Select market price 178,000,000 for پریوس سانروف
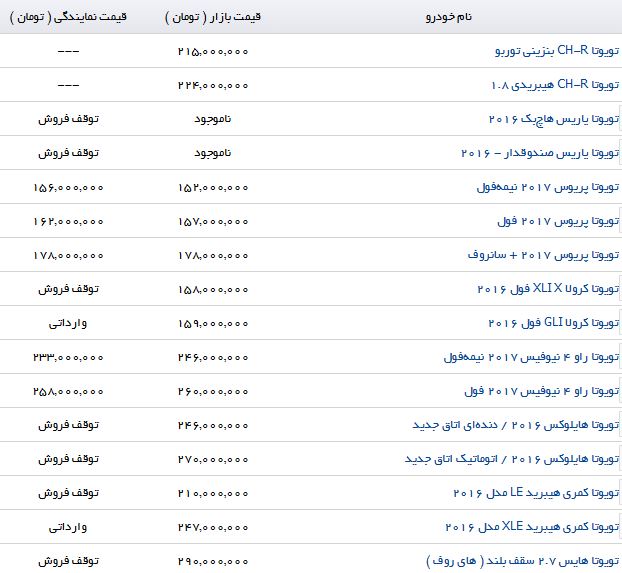 (213, 256)
